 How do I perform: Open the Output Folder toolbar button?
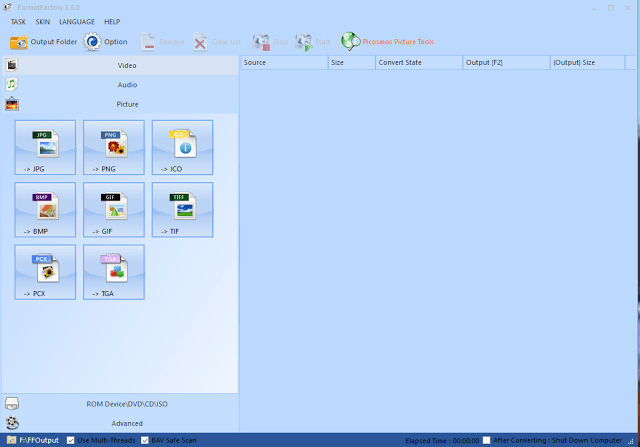point(43,42)
